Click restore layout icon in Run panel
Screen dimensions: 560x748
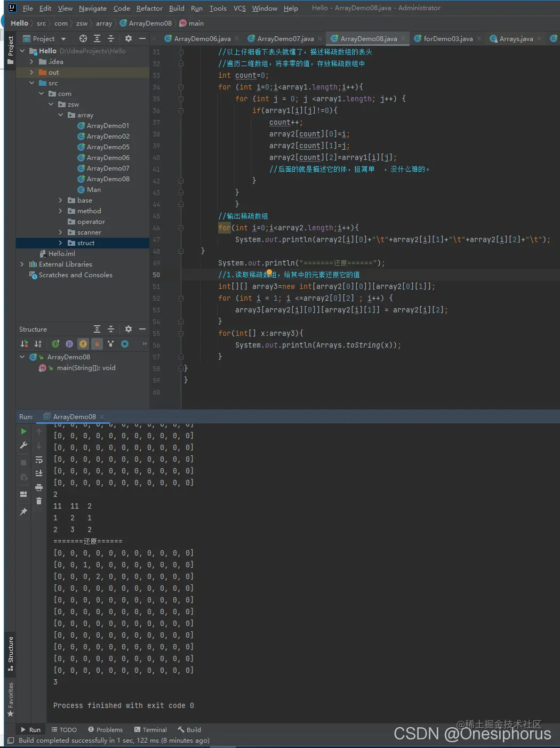(23, 494)
